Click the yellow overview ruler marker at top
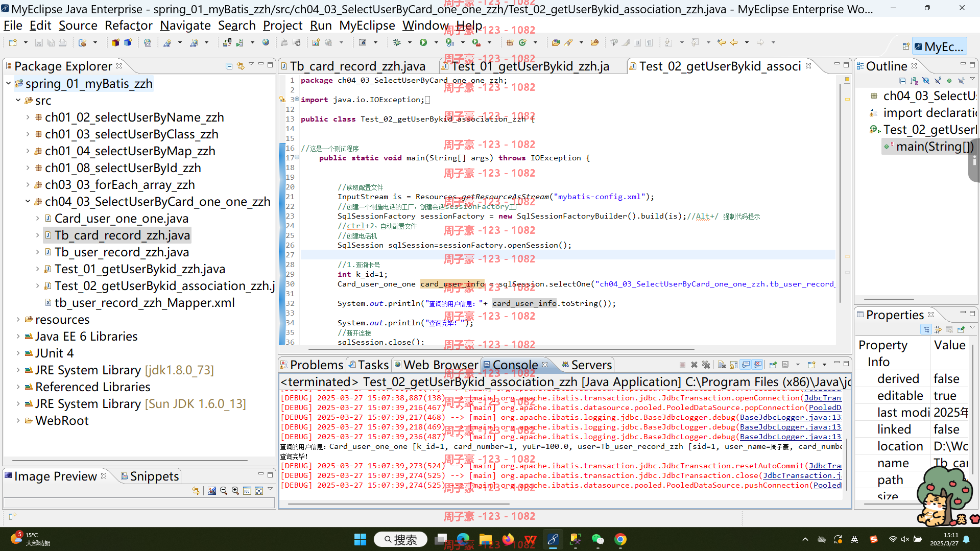Screen dimensions: 980x551 coord(847,79)
